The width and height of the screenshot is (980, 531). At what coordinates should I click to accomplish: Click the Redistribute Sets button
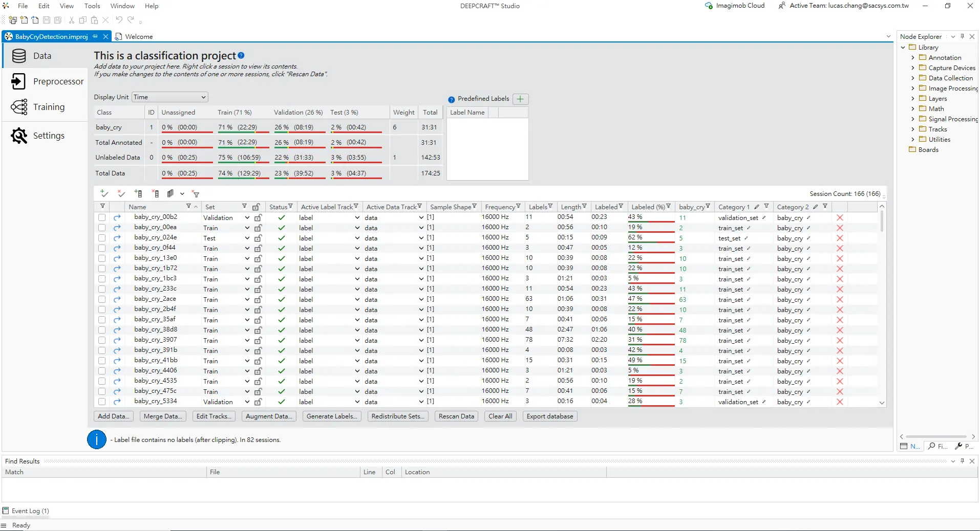click(x=398, y=416)
